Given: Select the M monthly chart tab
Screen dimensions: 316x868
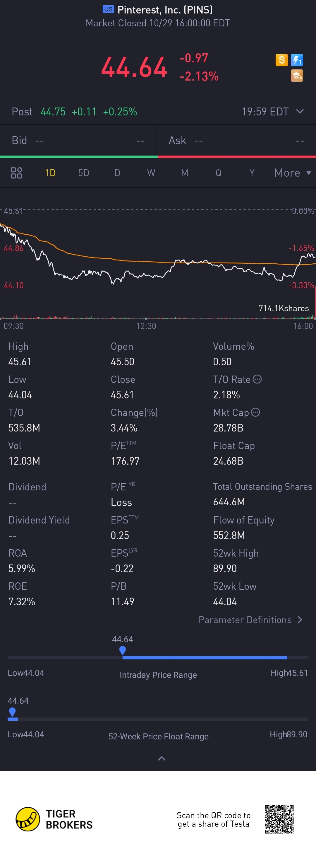Looking at the screenshot, I should click(185, 173).
